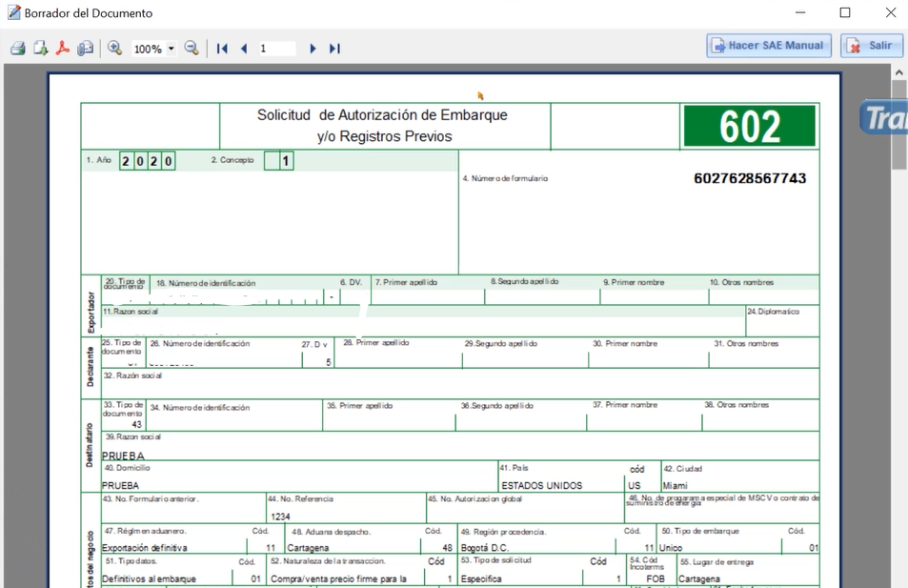Image resolution: width=908 pixels, height=588 pixels.
Task: Maximize the Borrador del Documento window
Action: click(844, 12)
